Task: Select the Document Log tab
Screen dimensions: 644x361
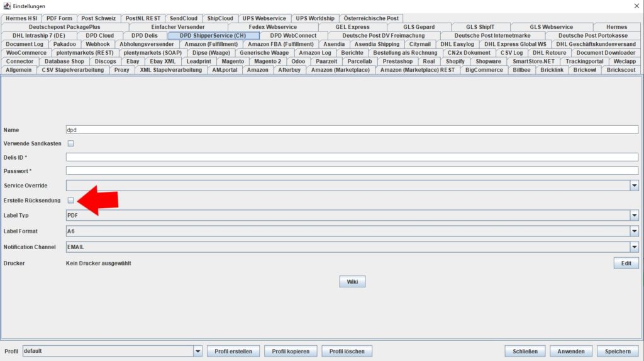Action: (x=25, y=45)
